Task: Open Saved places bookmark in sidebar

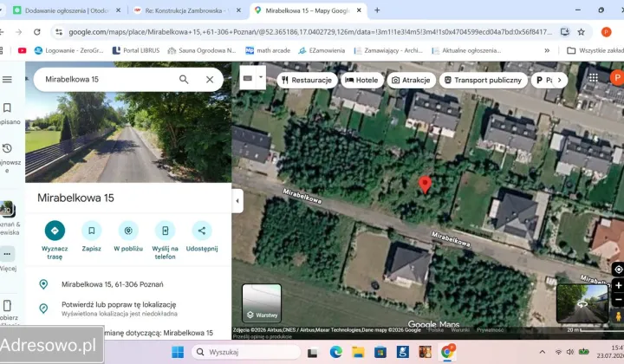Action: (x=7, y=107)
